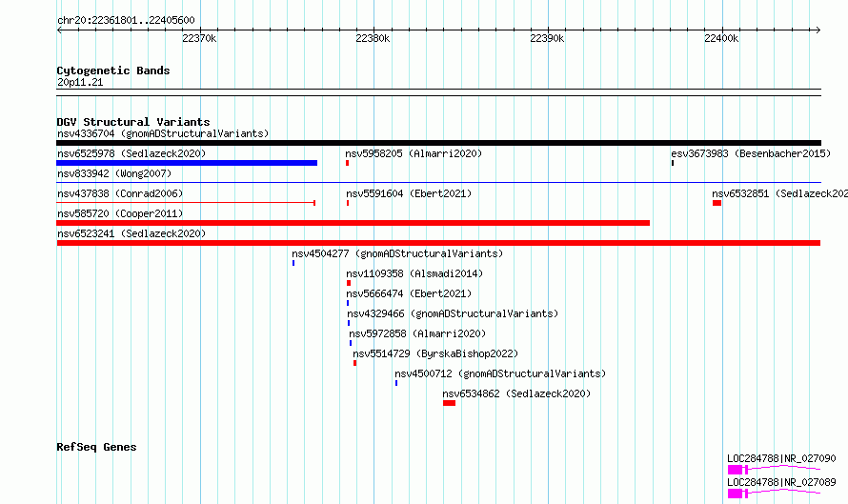Click the blue nsv5972858 variant marker
This screenshot has height=504, width=848.
pyautogui.click(x=351, y=343)
